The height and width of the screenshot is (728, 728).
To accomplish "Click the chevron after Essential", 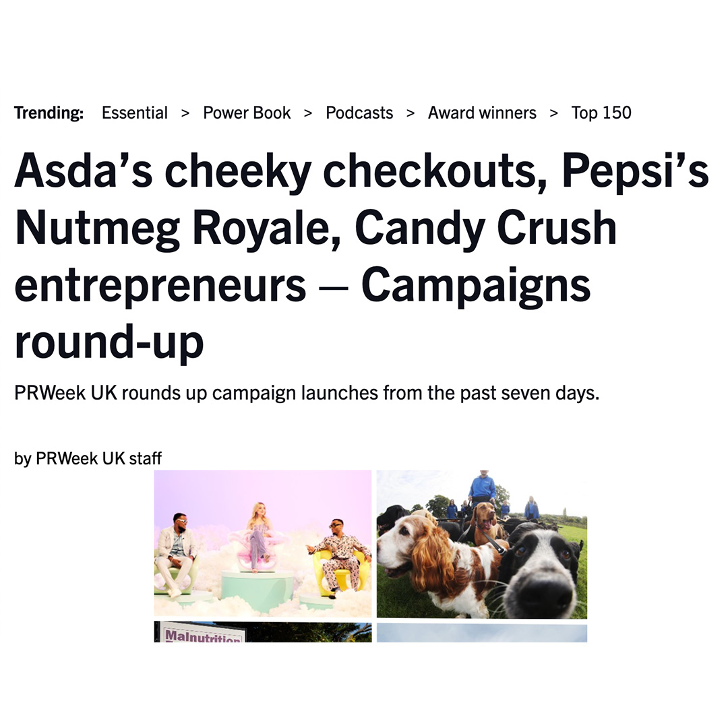I will click(185, 113).
